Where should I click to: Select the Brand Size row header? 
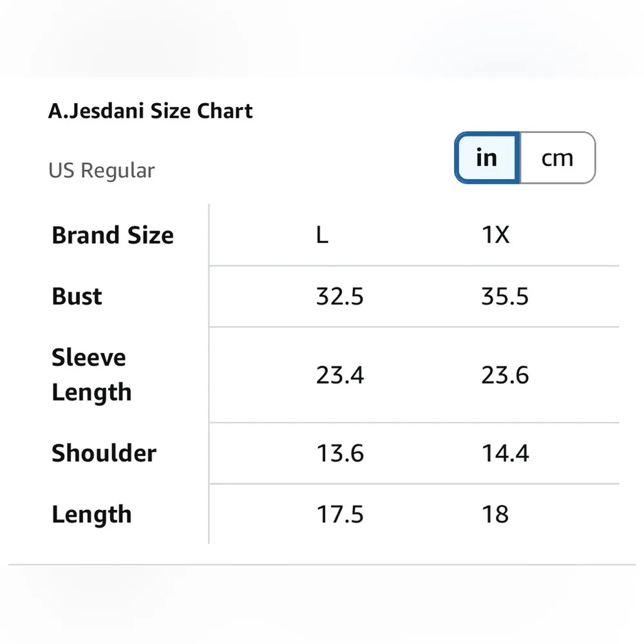click(x=113, y=235)
